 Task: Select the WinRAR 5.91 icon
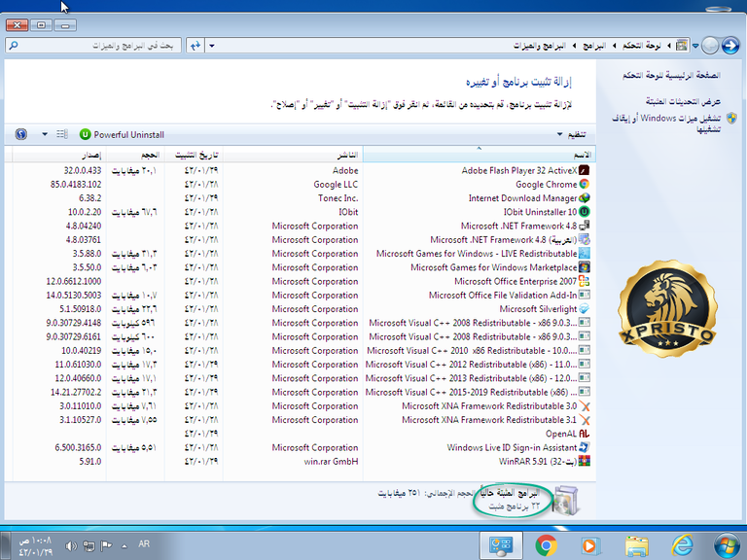pos(584,462)
